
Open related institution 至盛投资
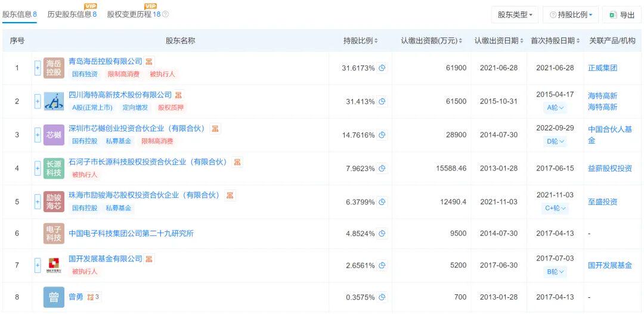coord(602,202)
